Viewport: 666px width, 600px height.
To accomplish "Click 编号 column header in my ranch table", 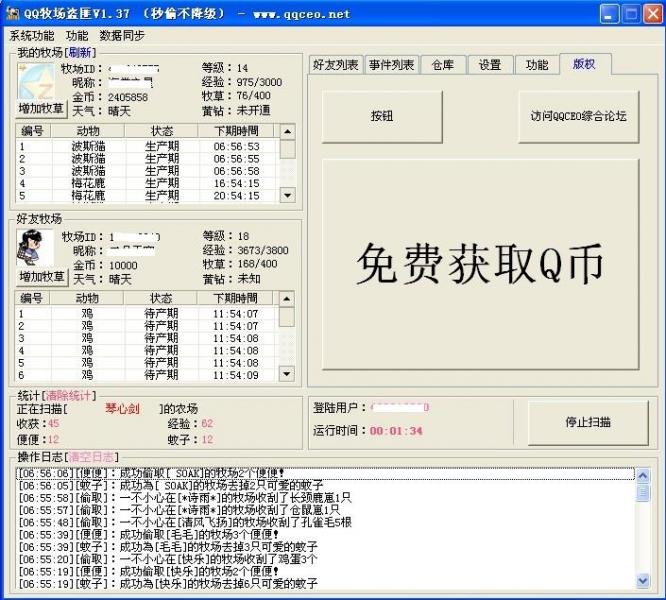I will point(33,131).
